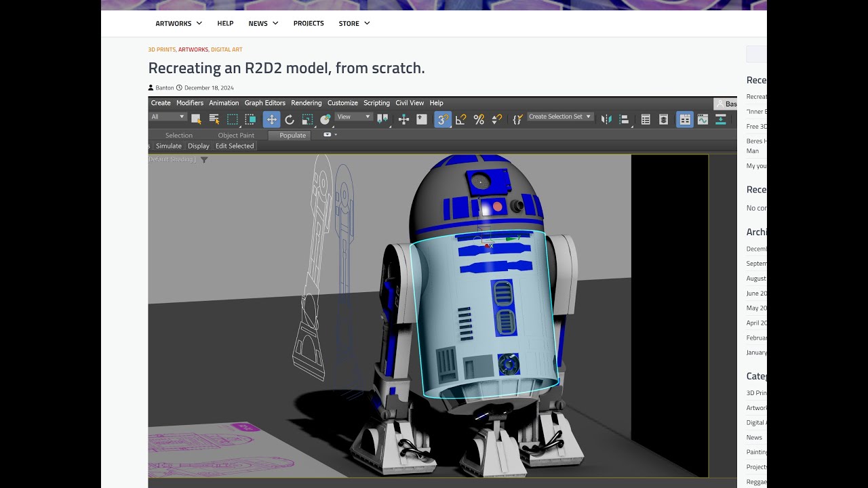868x488 pixels.
Task: Open Select by Name tool
Action: [214, 119]
